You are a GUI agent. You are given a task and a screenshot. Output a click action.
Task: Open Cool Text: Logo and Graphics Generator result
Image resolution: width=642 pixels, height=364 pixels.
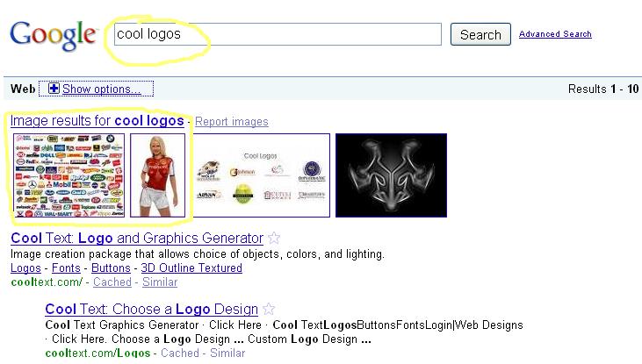coord(136,239)
